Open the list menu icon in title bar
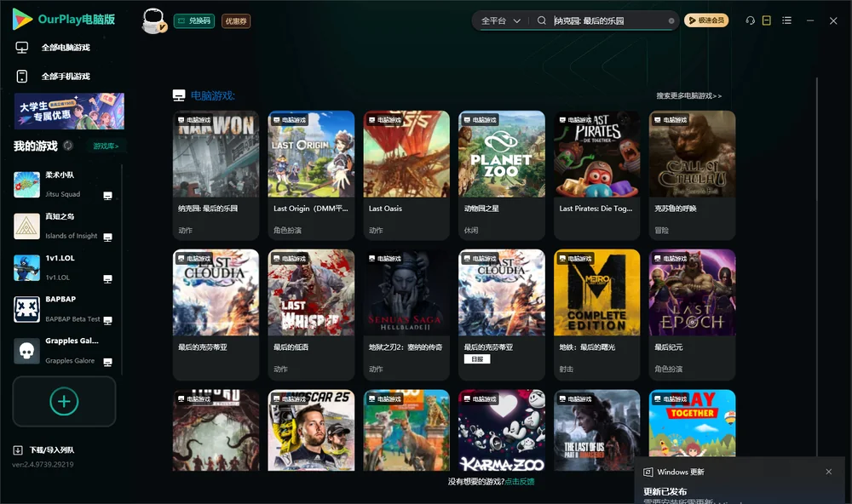 (786, 20)
